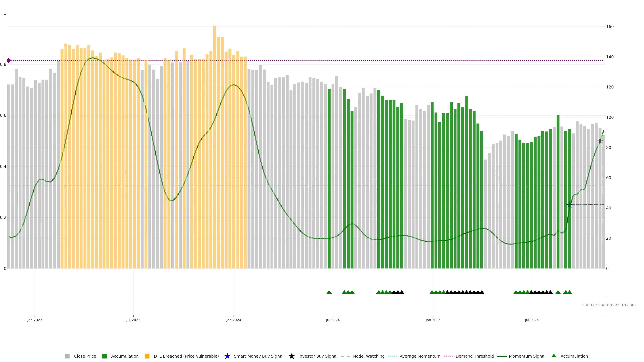Image resolution: width=644 pixels, height=362 pixels.
Task: Click the blue star marker on the chart
Action: (570, 205)
